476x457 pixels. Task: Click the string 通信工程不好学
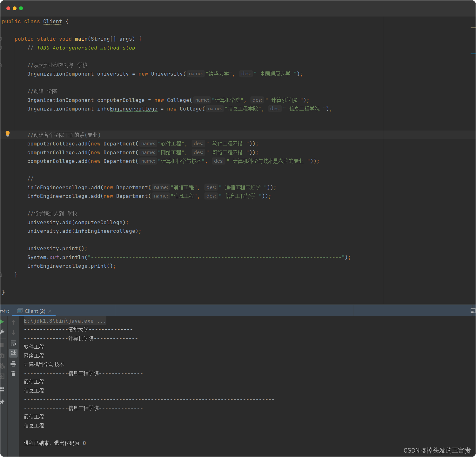coord(243,187)
